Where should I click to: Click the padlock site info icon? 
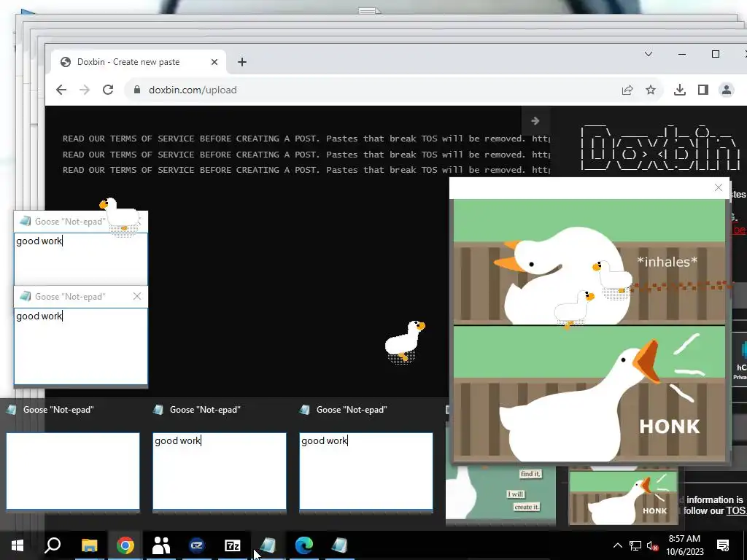pyautogui.click(x=137, y=90)
